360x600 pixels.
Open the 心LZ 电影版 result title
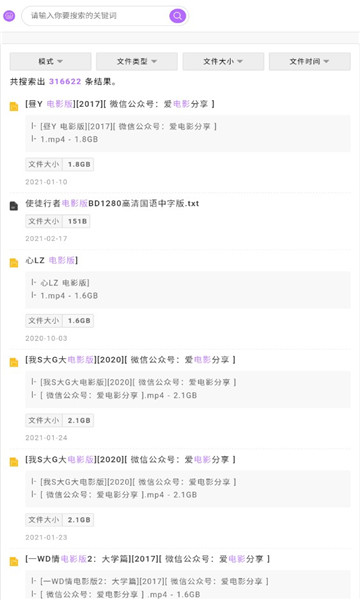52,260
